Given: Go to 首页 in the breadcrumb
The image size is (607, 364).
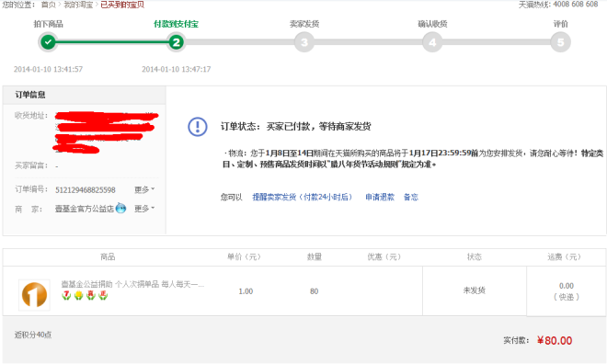Looking at the screenshot, I should pyautogui.click(x=49, y=5).
